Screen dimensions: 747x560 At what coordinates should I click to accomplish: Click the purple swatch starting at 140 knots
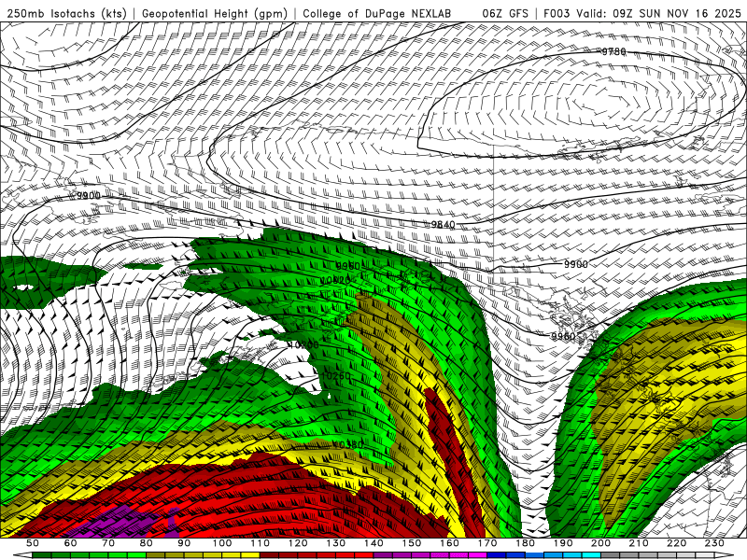383,555
